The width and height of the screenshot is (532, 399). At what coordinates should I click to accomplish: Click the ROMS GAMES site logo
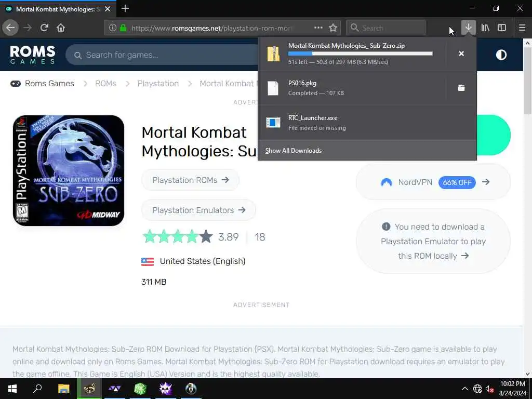tap(33, 55)
